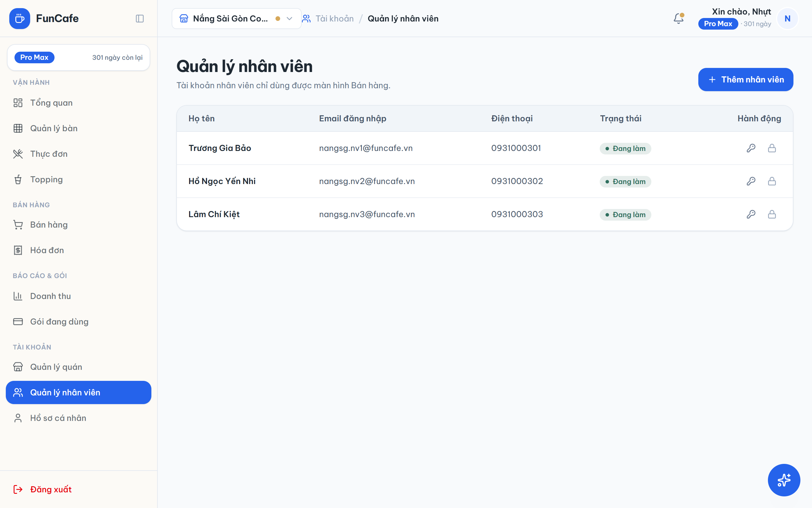Click key icon in Lâm Chí Kiệt row
Viewport: 812px width, 508px height.
coord(751,214)
